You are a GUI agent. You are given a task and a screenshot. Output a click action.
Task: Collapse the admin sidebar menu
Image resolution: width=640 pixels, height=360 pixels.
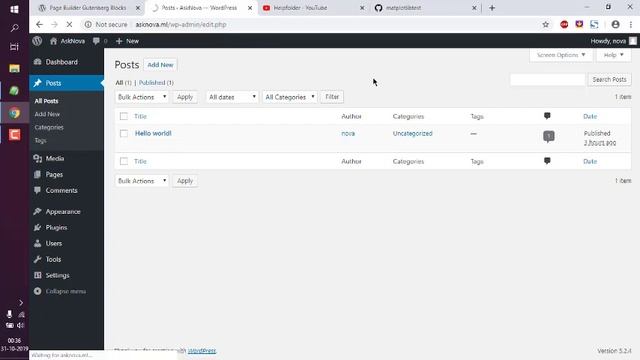click(60, 291)
